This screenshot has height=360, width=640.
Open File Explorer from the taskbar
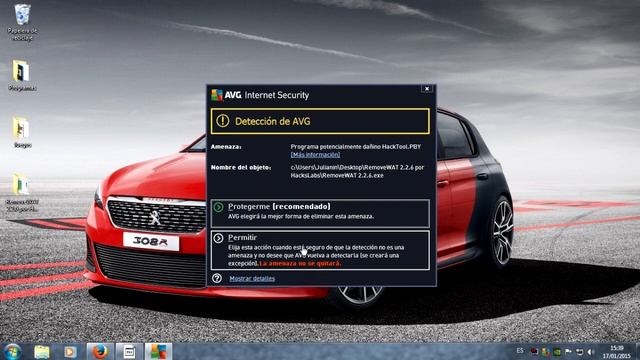tap(42, 351)
